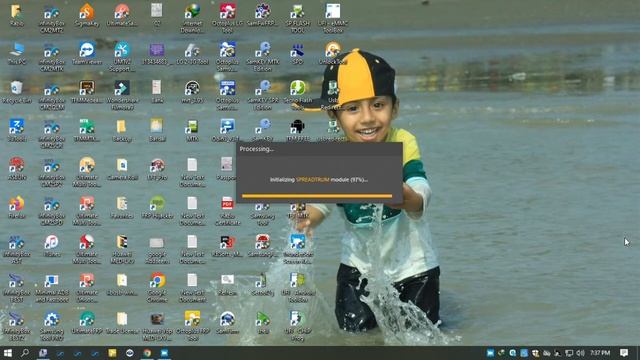This screenshot has height=360, width=640.
Task: Open the notification center in taskbar
Action: pos(624,353)
